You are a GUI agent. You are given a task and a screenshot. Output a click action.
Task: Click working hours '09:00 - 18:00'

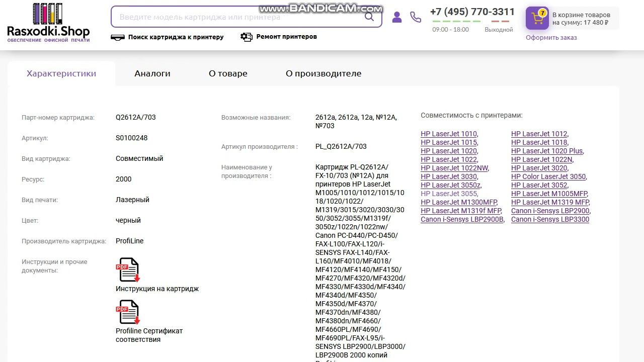pos(450,30)
